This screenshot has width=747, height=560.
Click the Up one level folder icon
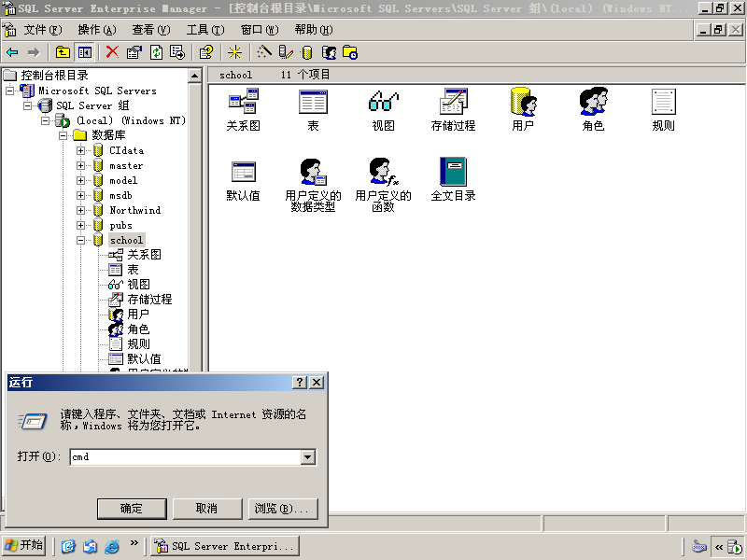63,52
